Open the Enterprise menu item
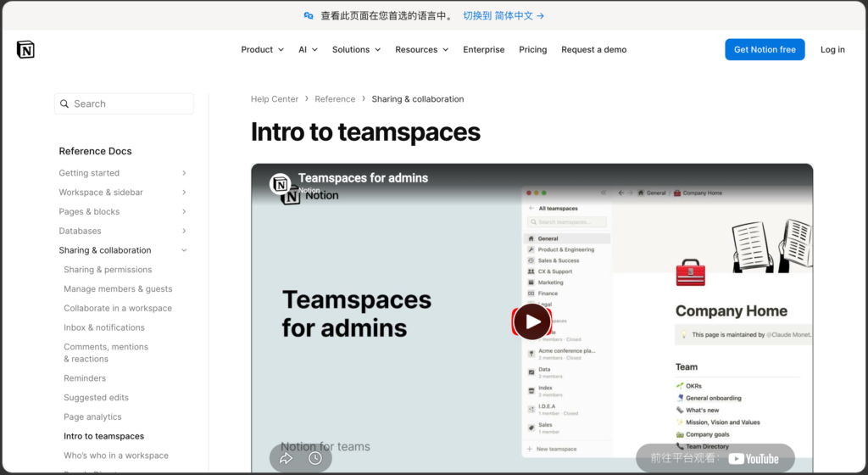 pos(483,50)
